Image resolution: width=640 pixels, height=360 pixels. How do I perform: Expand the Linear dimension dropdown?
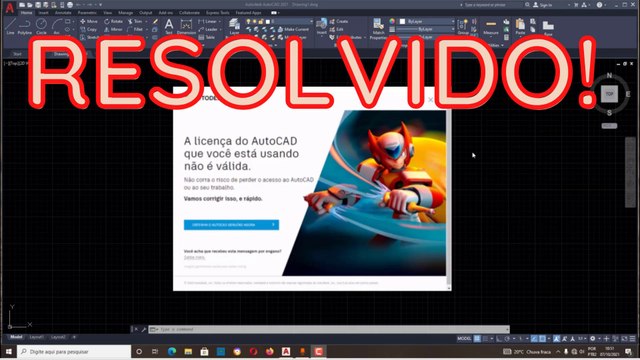tap(220, 21)
